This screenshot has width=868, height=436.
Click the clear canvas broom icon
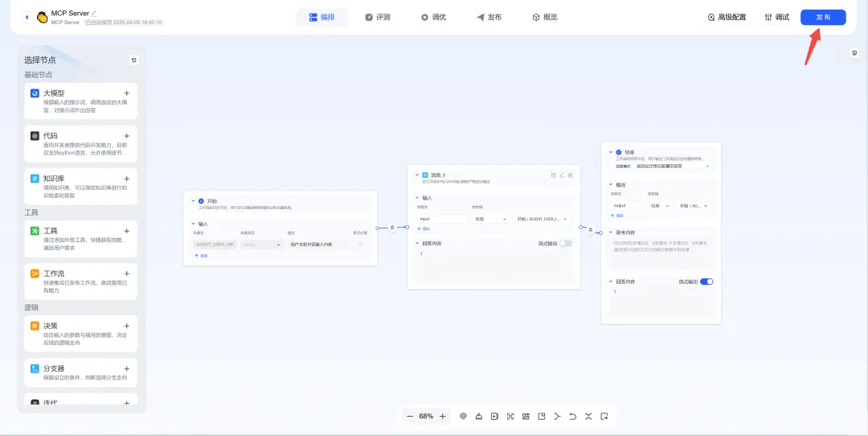[479, 416]
